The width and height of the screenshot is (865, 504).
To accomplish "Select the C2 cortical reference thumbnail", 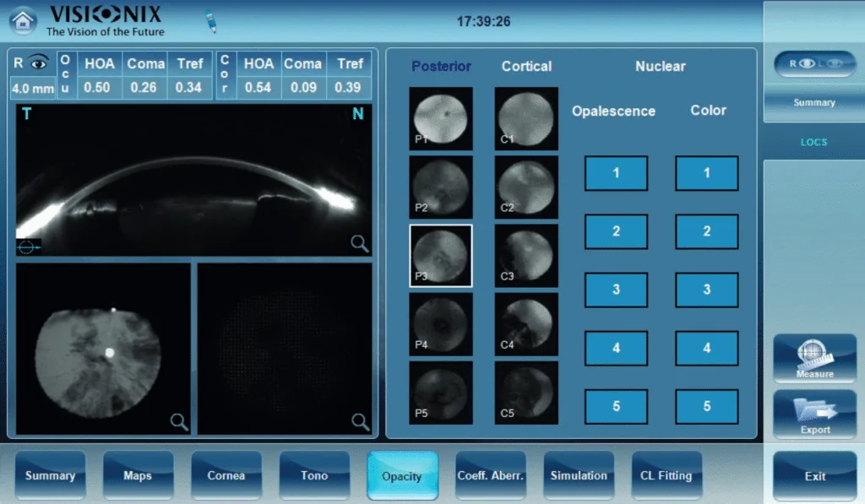I will pos(526,187).
